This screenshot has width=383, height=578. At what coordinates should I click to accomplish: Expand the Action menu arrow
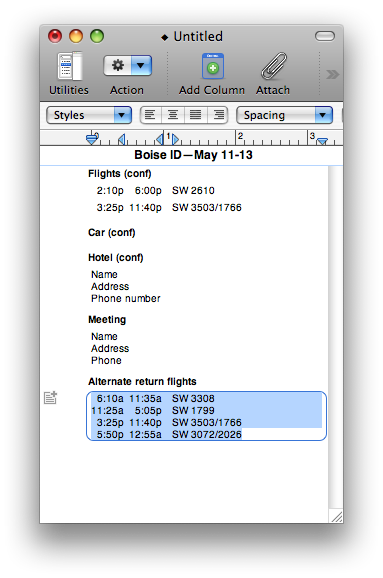click(141, 66)
